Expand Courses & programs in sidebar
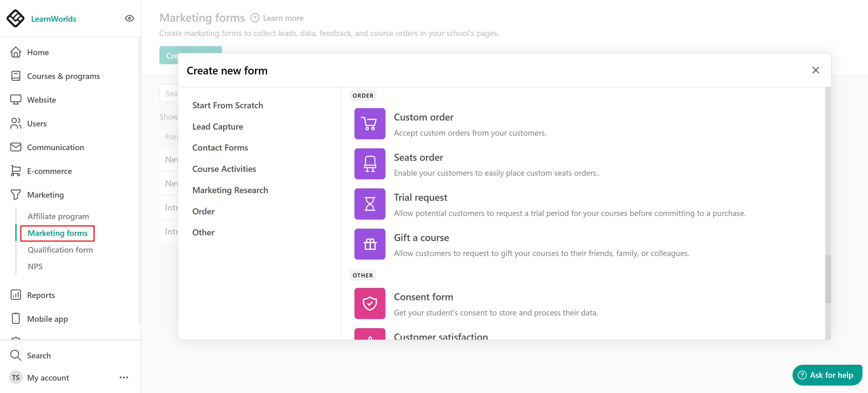Image resolution: width=868 pixels, height=393 pixels. click(63, 76)
